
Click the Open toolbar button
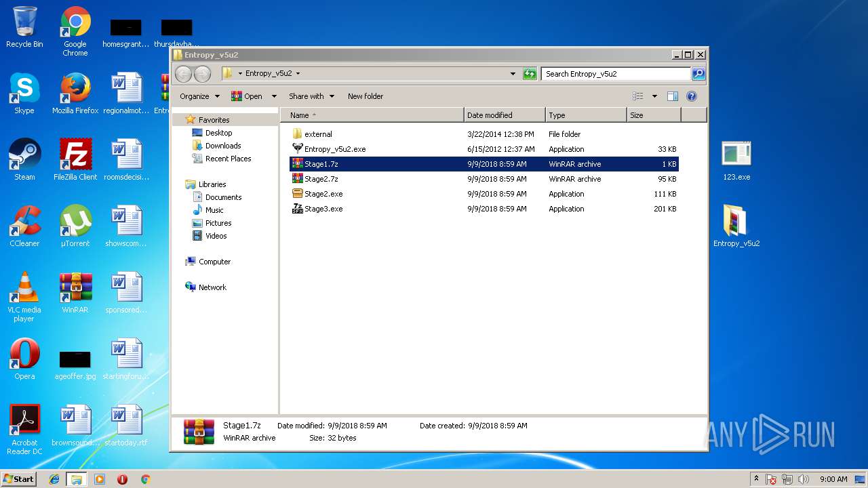(247, 96)
